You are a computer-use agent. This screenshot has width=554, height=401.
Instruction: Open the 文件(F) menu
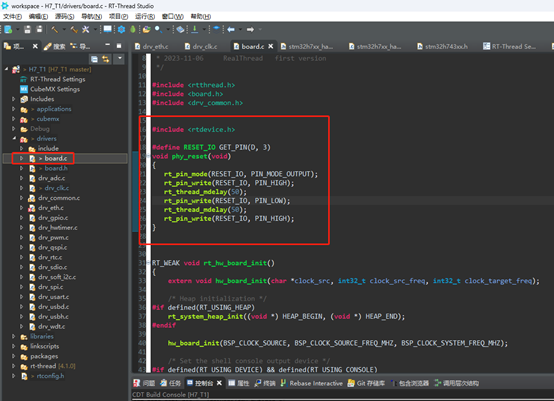[12, 17]
